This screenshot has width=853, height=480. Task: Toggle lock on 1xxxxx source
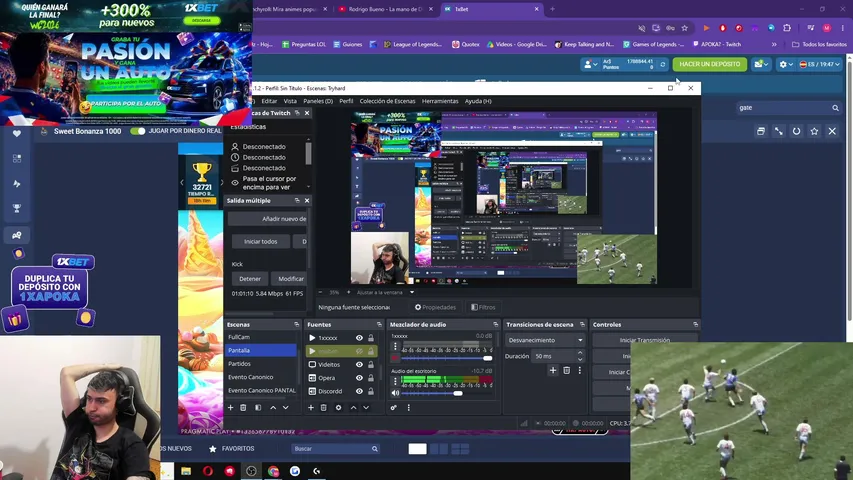click(x=371, y=338)
